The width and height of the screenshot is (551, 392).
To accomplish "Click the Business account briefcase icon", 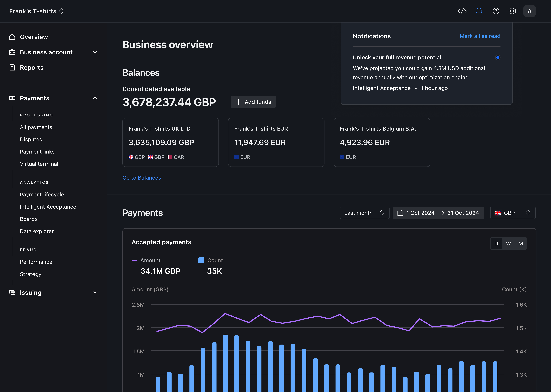I will (x=12, y=52).
